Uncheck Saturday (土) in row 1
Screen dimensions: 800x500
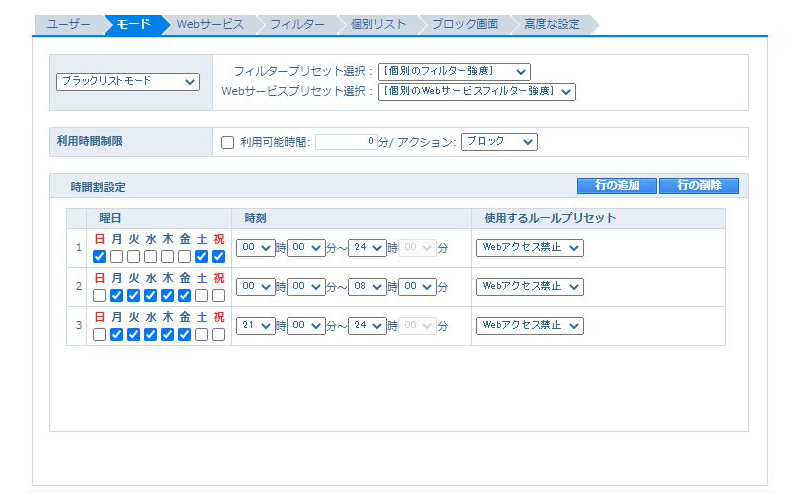click(202, 256)
